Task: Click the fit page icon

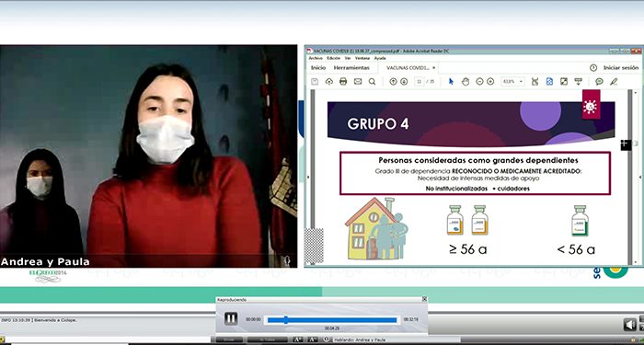Action: [x=549, y=81]
